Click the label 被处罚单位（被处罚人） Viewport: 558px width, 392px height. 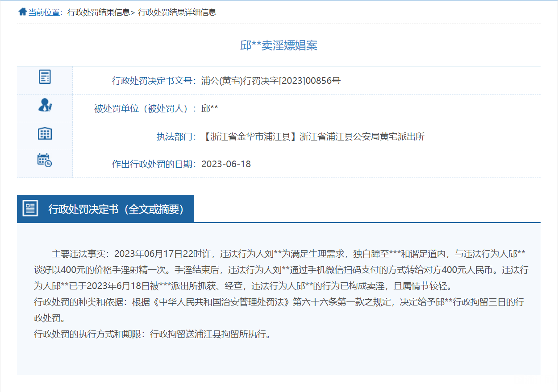pyautogui.click(x=145, y=108)
